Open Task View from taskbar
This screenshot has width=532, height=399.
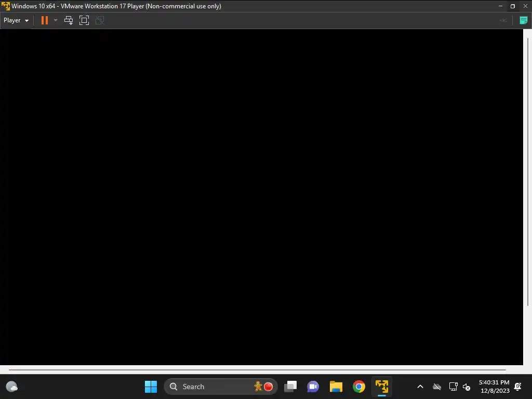pos(290,387)
